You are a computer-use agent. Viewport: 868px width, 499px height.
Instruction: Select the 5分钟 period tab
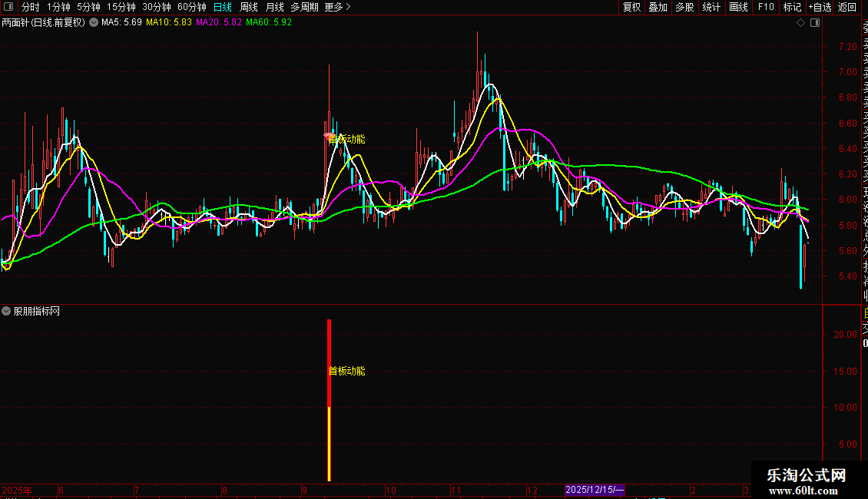point(88,7)
